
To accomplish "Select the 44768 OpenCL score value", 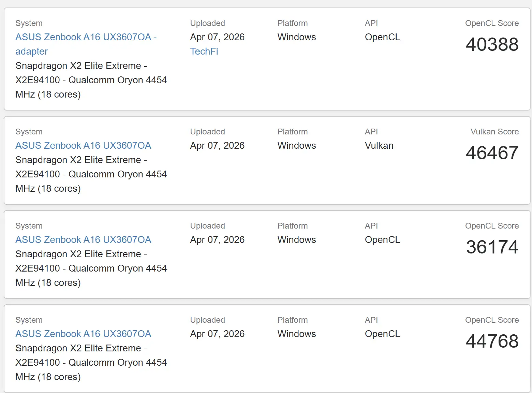I will [x=492, y=341].
